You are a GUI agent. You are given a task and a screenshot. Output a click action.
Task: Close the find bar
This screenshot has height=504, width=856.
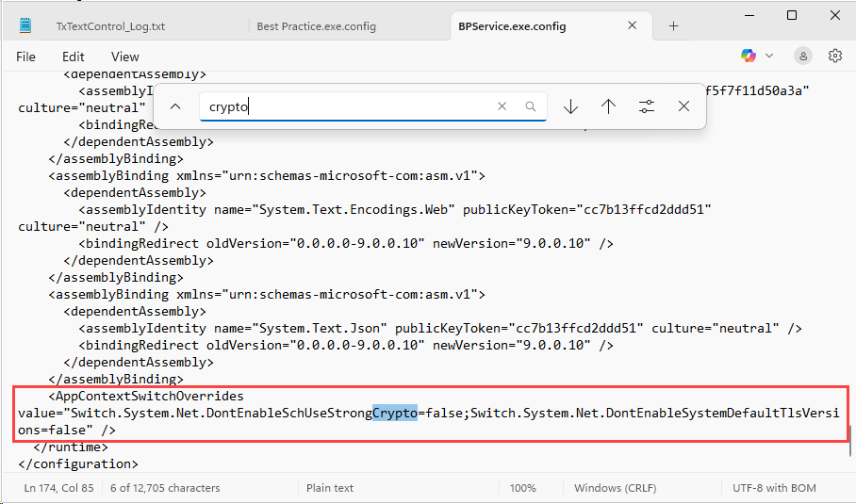coord(684,107)
